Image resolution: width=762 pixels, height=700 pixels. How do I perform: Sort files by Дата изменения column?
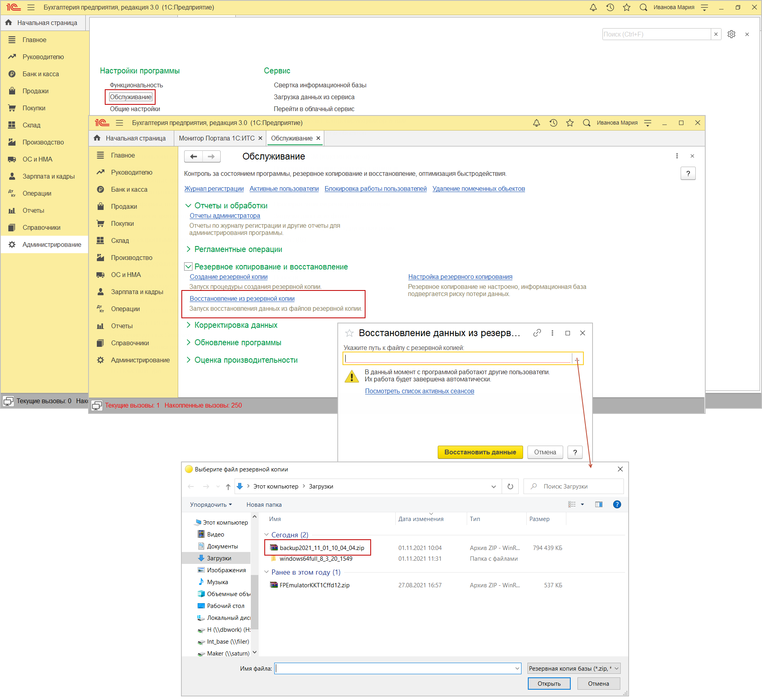pos(421,519)
